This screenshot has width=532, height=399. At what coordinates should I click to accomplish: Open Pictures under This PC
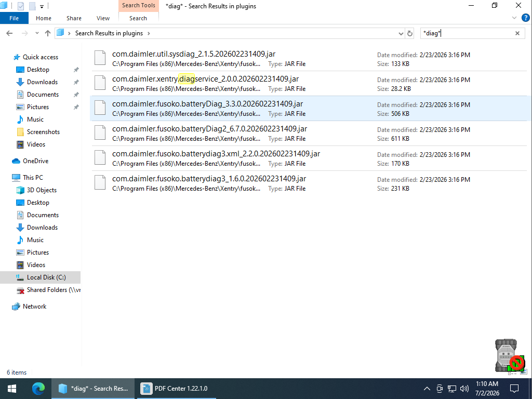[37, 252]
